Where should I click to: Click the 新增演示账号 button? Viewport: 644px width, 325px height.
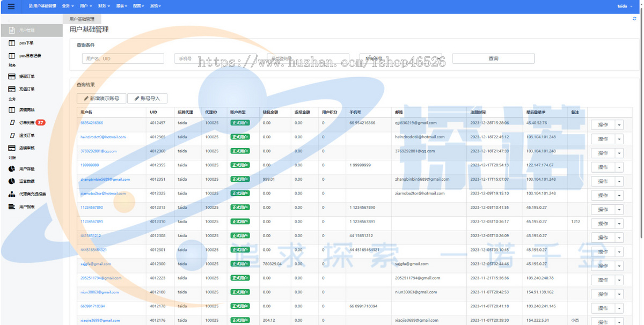click(x=101, y=99)
